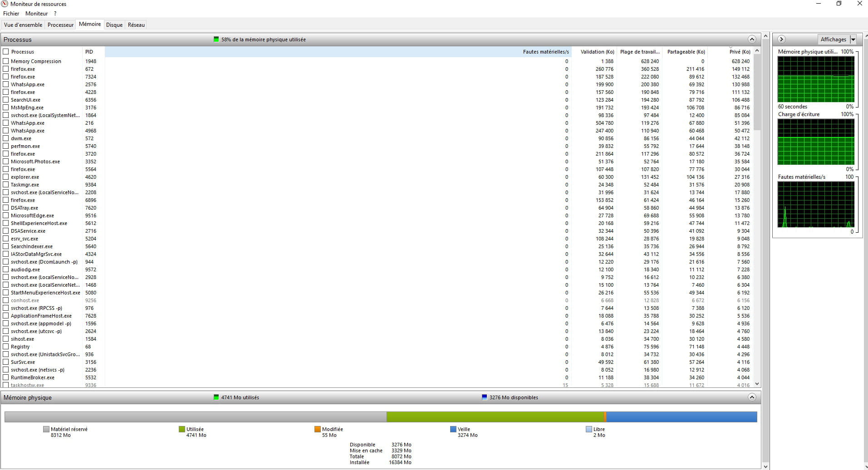Open the Affichages dropdown arrow
This screenshot has height=470, width=868.
pyautogui.click(x=853, y=39)
